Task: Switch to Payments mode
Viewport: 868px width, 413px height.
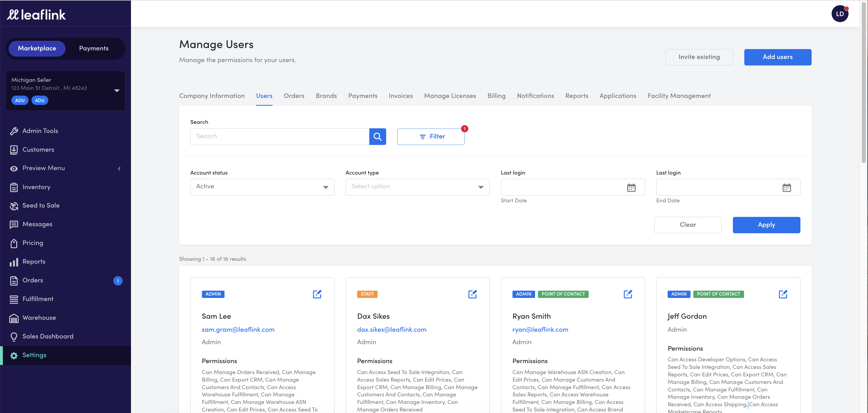Action: tap(94, 49)
